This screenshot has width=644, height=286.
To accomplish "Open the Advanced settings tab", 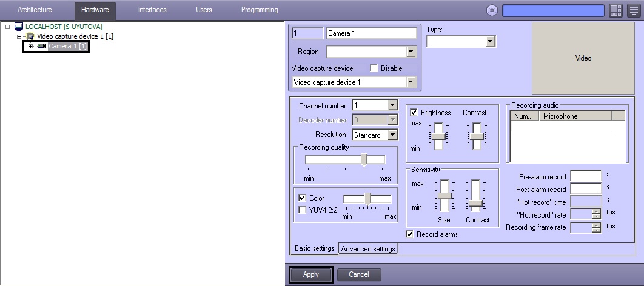I will pos(368,248).
